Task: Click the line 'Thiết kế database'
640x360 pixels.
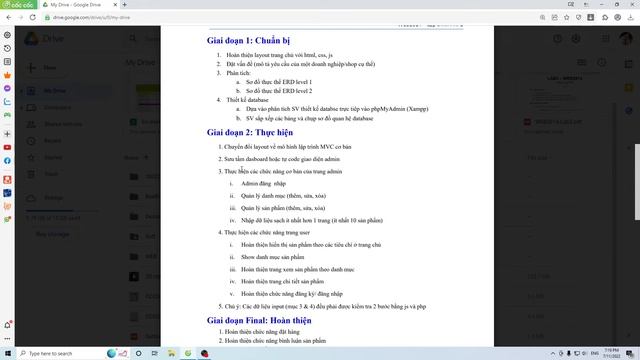Action: point(247,100)
